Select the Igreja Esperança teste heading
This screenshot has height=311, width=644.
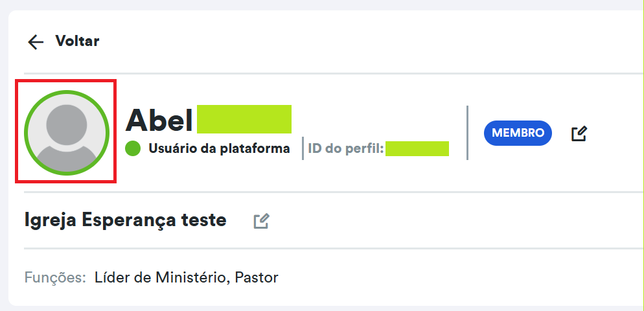pos(125,220)
